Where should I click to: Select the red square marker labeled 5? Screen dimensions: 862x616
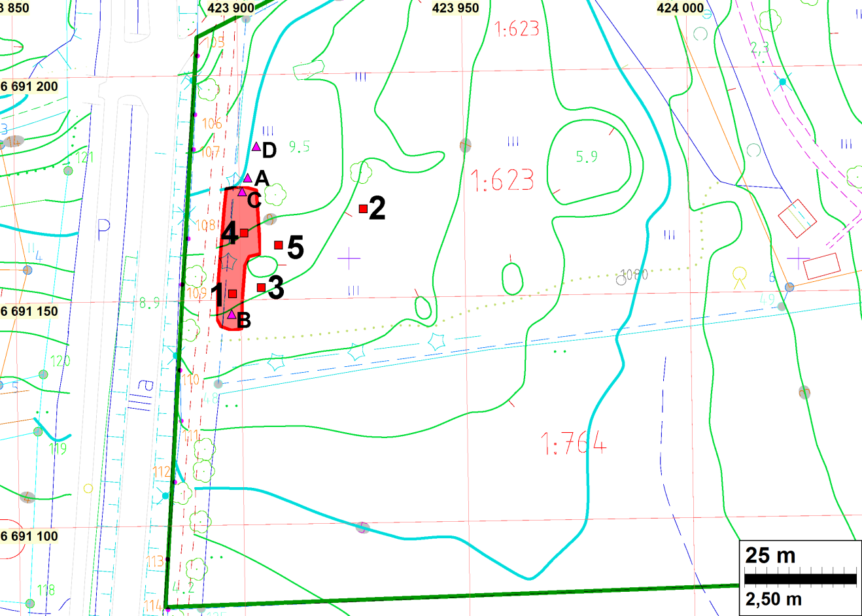pyautogui.click(x=278, y=245)
